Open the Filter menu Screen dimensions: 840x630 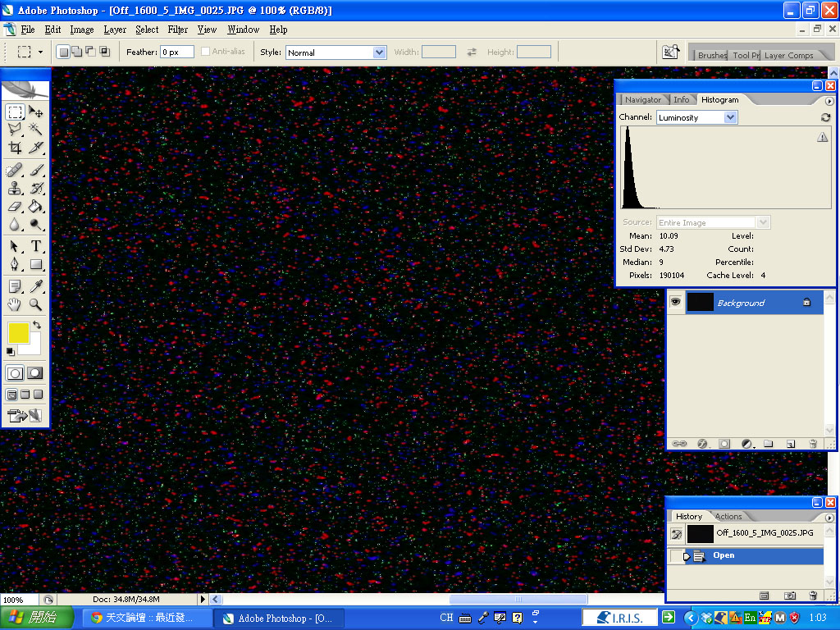(178, 30)
